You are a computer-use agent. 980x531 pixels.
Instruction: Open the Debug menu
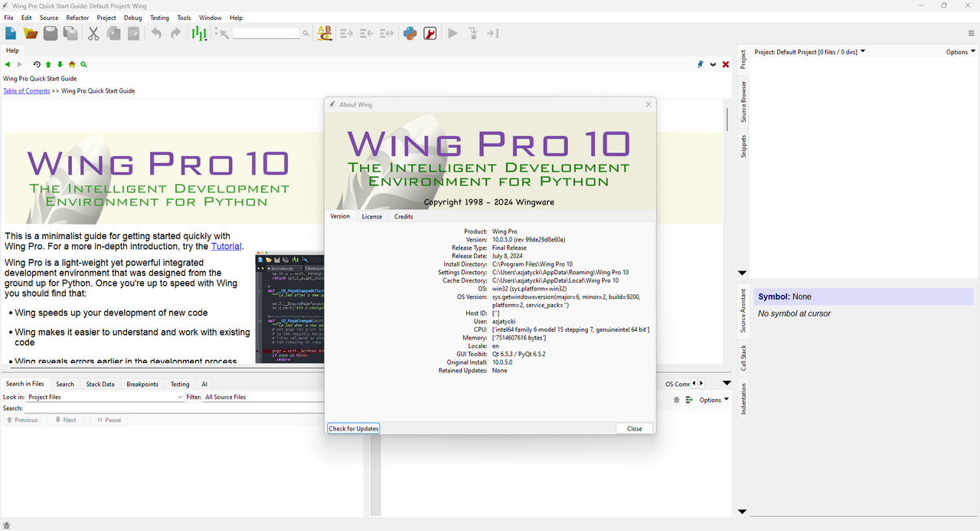pos(132,18)
